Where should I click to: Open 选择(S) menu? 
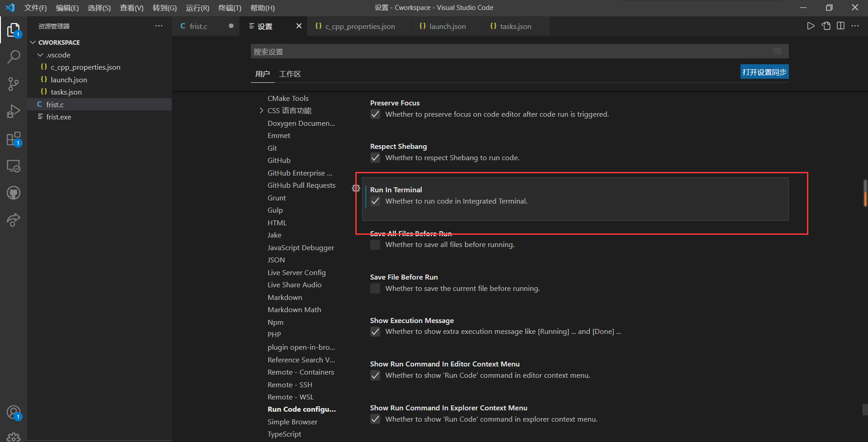[99, 8]
